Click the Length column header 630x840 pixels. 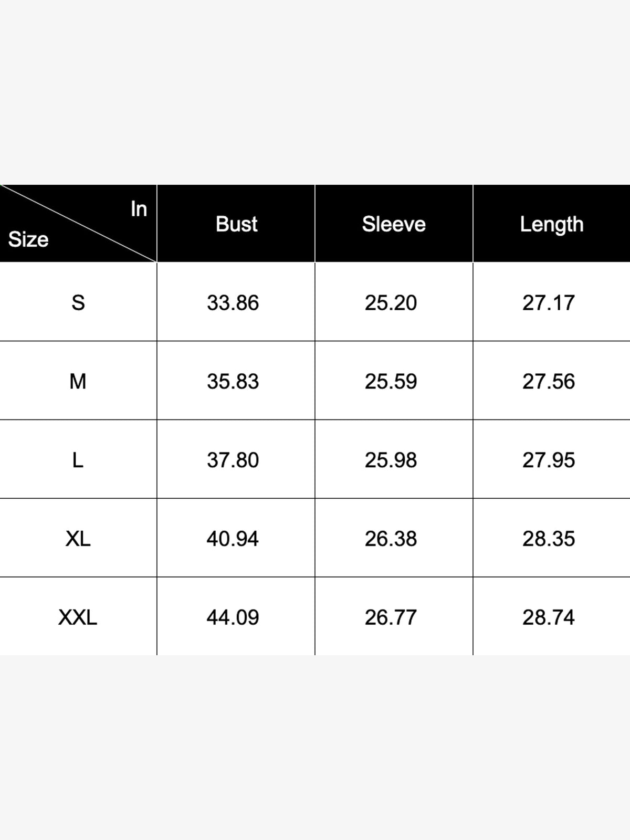[x=552, y=225]
